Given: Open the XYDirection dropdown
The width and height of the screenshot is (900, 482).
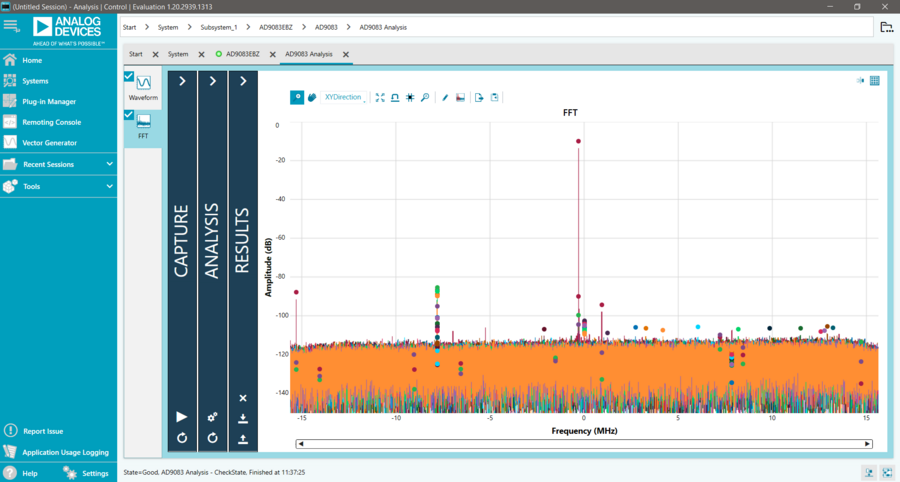Looking at the screenshot, I should pos(343,98).
